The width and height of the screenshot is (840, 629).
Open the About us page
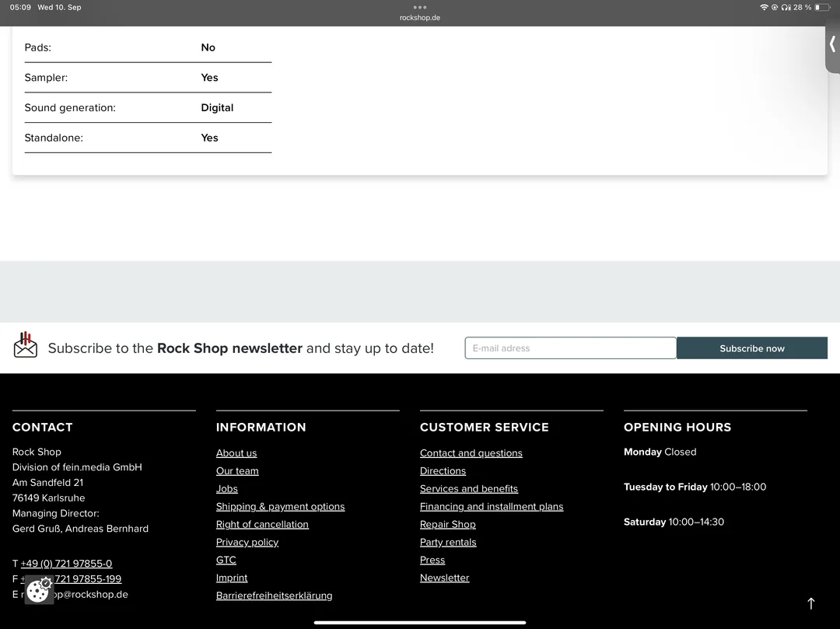(x=236, y=453)
